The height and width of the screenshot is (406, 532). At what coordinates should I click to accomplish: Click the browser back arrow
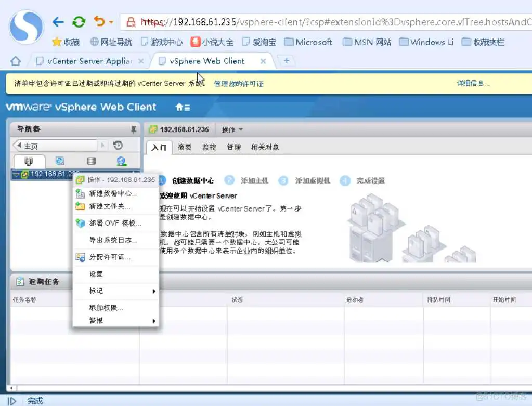click(x=58, y=22)
